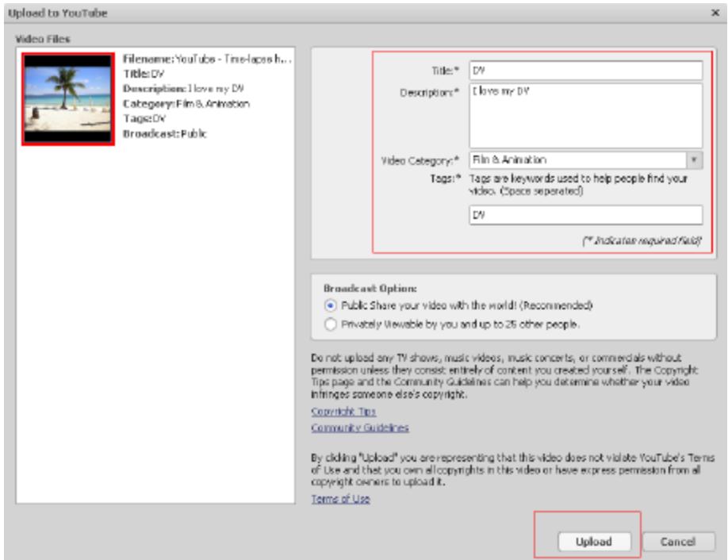Click the 'Broadcast: Public' list text
The width and height of the screenshot is (728, 560).
(x=165, y=134)
